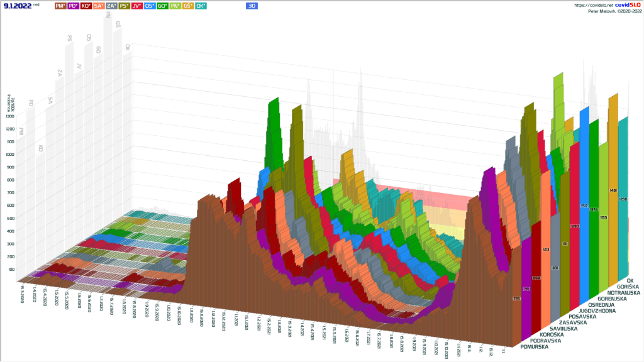Click the 1517 value label on blue bar
644x362 pixels.
583,206
